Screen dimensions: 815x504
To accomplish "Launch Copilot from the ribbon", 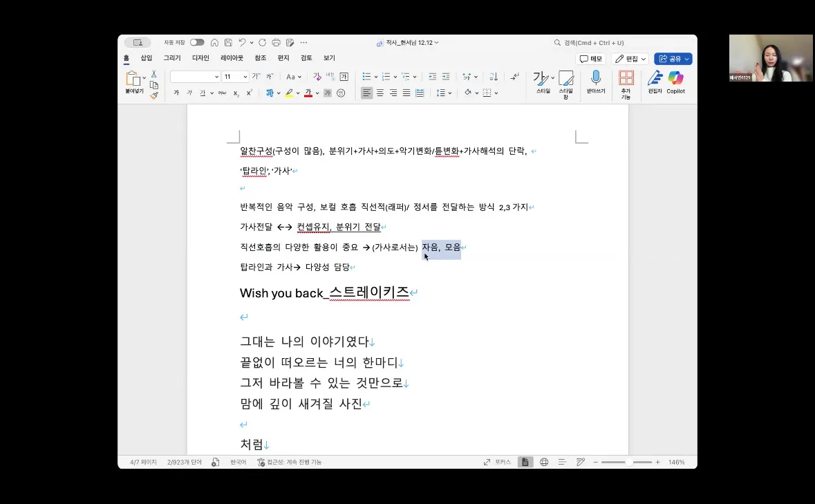I will [675, 82].
